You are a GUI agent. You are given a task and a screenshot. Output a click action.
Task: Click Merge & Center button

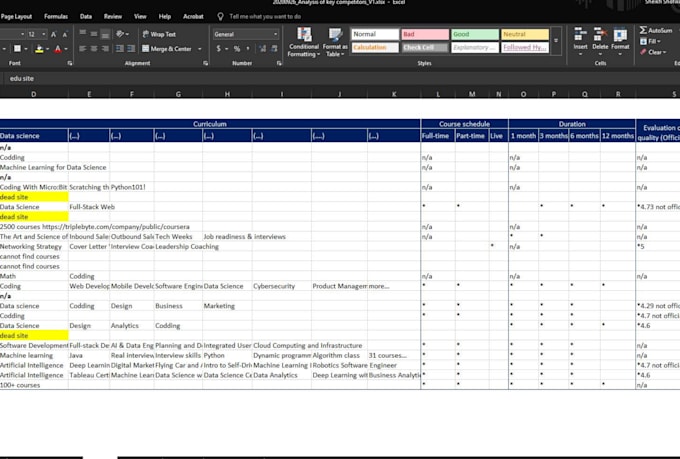click(167, 49)
